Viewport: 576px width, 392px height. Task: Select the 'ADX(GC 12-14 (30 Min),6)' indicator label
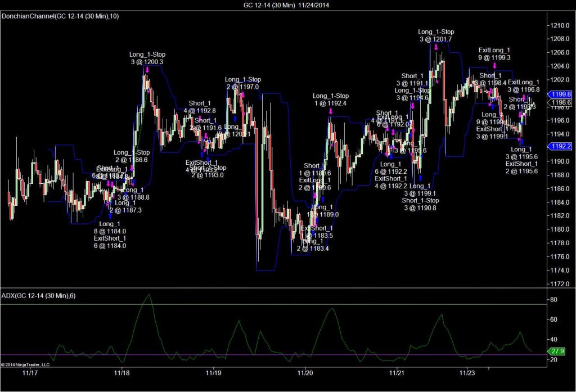coord(39,296)
